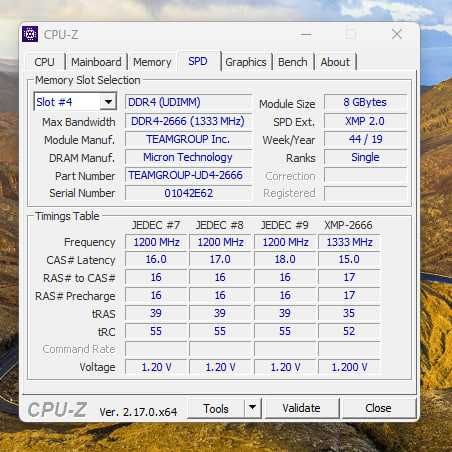Click the XMP tRAS value 35

click(x=349, y=313)
